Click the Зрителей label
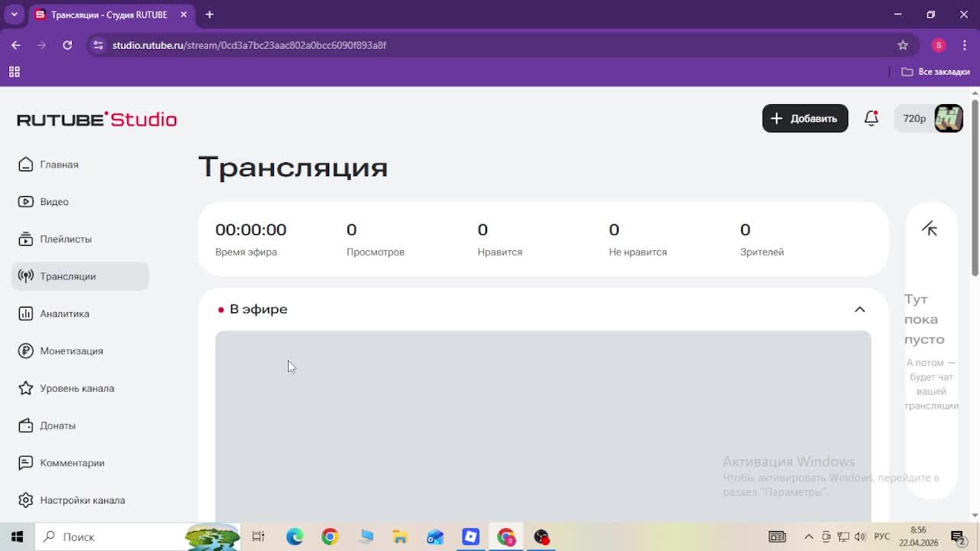 point(762,252)
